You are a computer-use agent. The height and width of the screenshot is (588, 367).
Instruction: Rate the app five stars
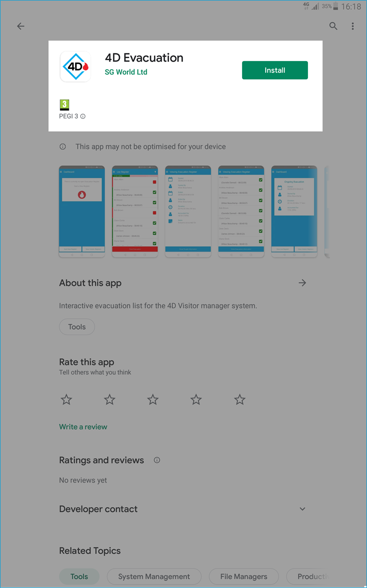[x=240, y=399]
